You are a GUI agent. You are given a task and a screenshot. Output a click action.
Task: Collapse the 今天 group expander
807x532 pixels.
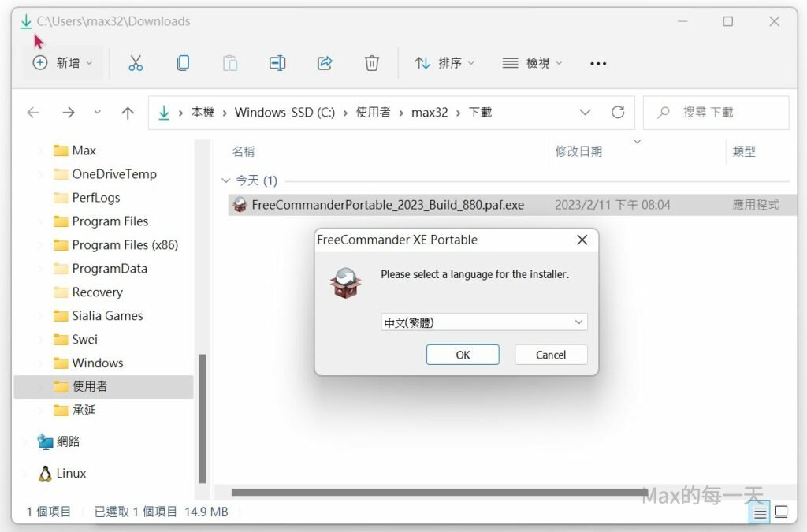point(226,181)
